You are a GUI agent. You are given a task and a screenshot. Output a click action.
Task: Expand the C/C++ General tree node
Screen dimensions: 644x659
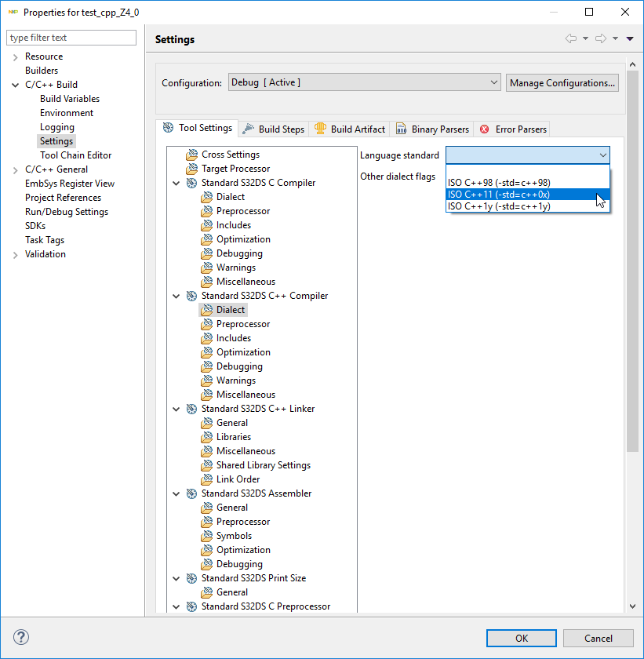(x=16, y=169)
